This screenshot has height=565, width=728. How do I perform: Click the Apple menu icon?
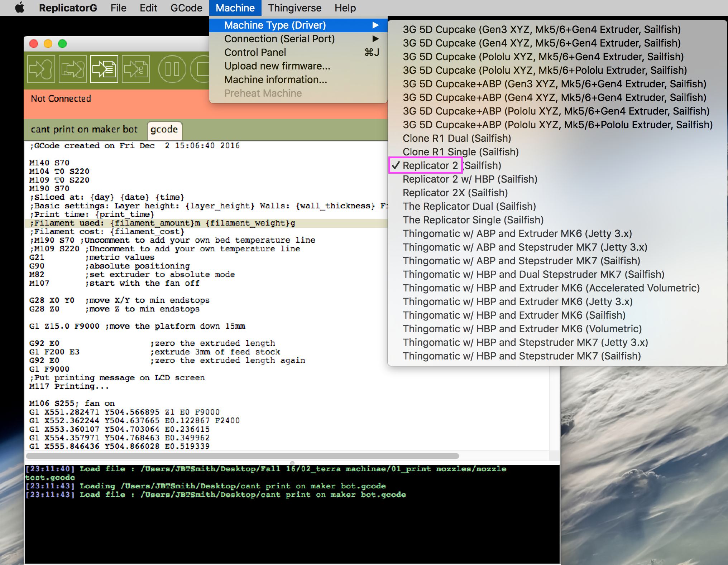click(20, 8)
